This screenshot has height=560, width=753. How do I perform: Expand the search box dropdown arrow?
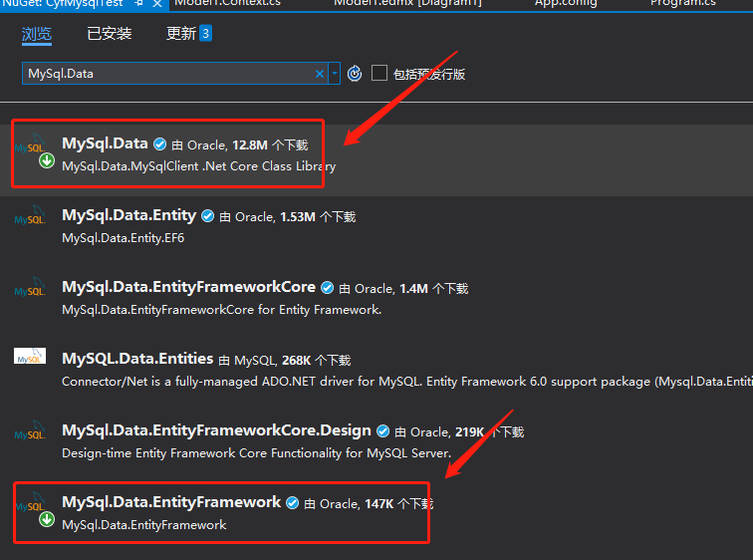pyautogui.click(x=335, y=74)
